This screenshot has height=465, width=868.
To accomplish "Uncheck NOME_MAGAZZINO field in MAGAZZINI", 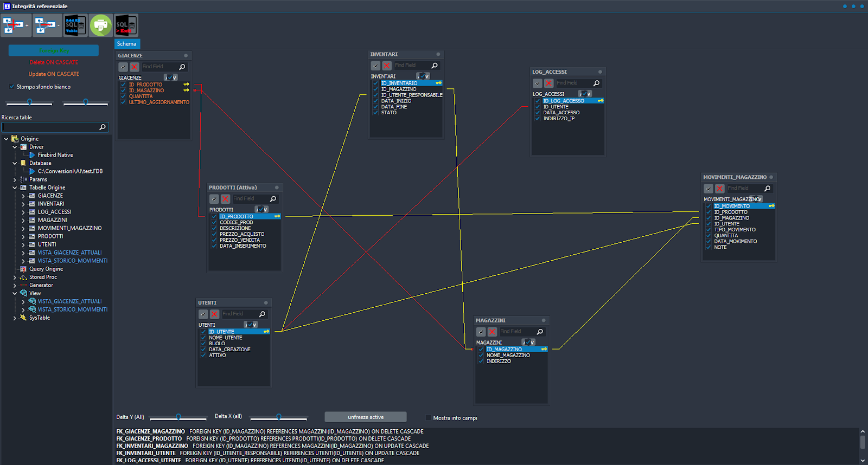I will (481, 356).
